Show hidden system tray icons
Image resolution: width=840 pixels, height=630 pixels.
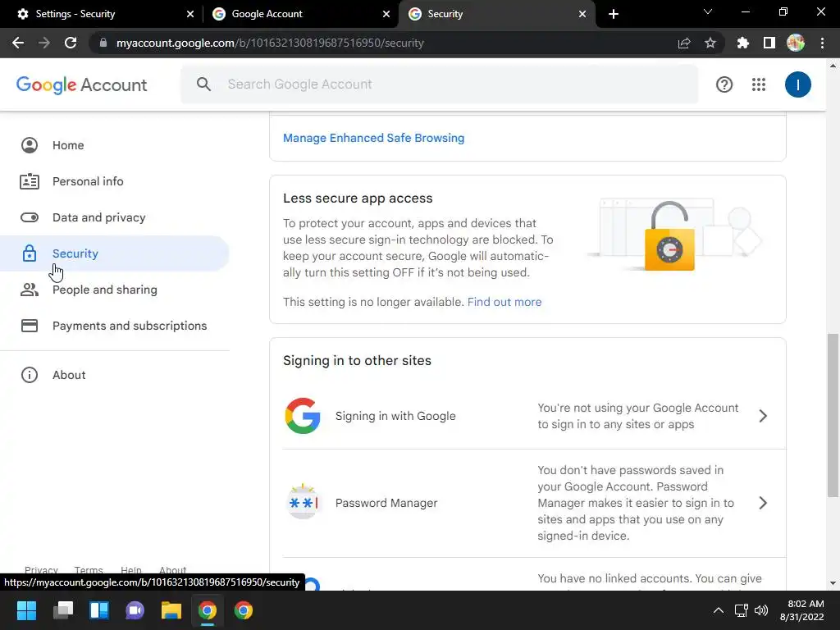pos(719,610)
